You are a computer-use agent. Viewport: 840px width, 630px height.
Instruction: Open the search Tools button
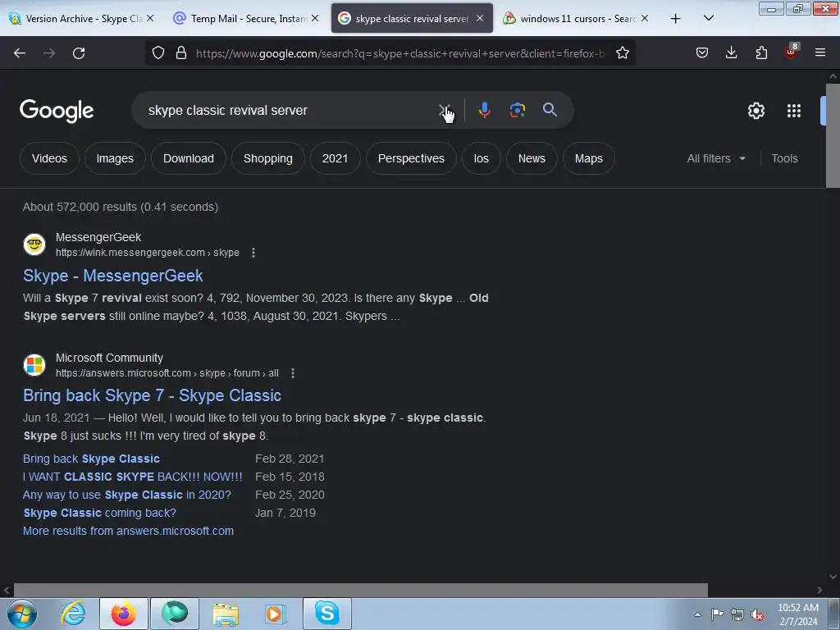(784, 158)
